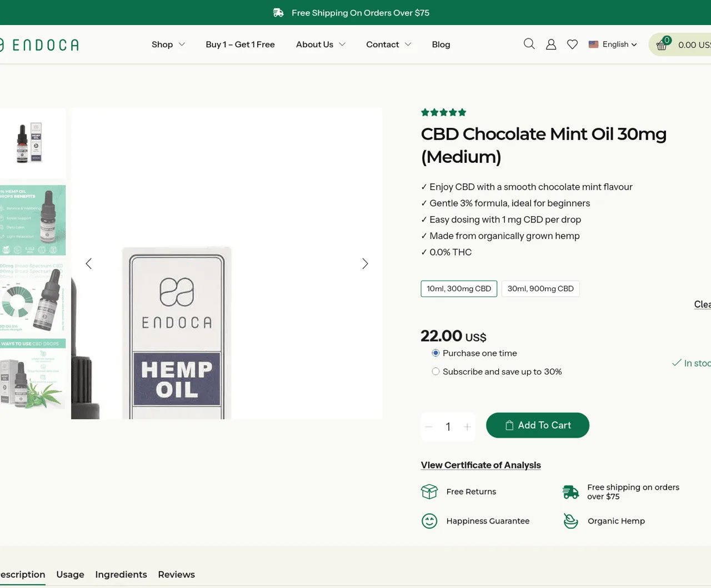
Task: Switch to the Description tab
Action: (22, 574)
